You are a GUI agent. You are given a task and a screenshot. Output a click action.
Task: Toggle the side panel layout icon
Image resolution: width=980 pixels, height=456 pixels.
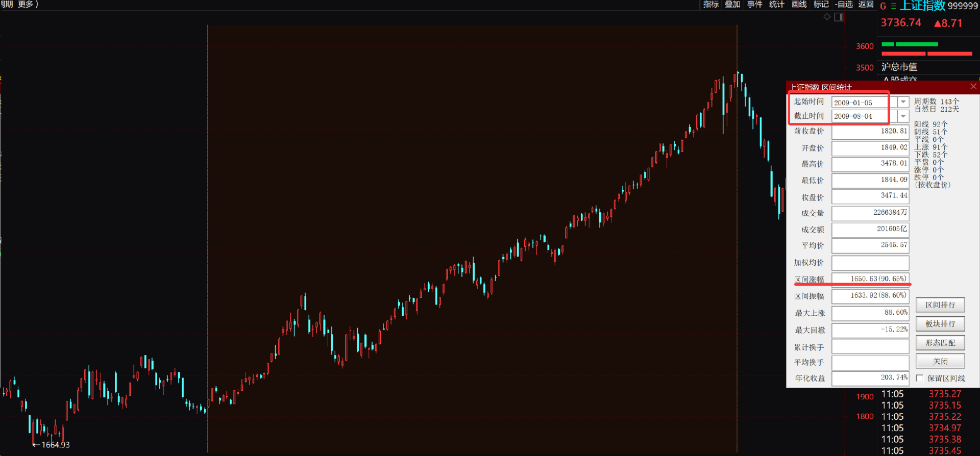tap(839, 17)
